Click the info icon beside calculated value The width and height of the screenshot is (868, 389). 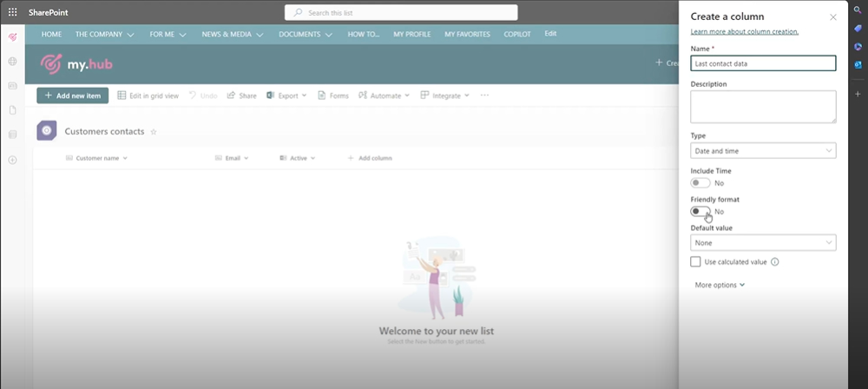coord(774,261)
